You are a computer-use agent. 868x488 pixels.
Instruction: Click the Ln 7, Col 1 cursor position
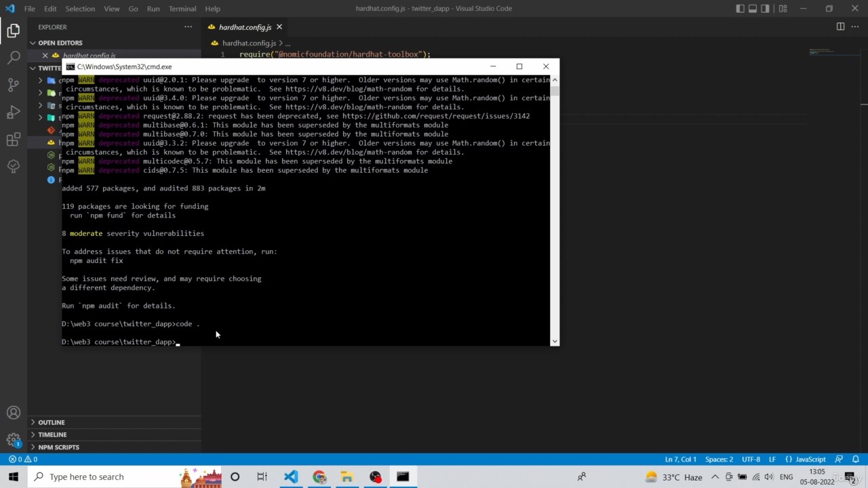coord(681,459)
